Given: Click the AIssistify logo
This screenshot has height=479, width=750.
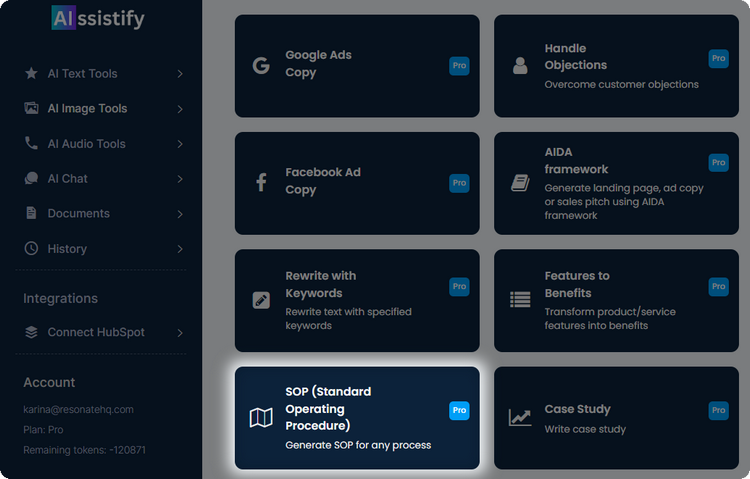Looking at the screenshot, I should pyautogui.click(x=97, y=17).
